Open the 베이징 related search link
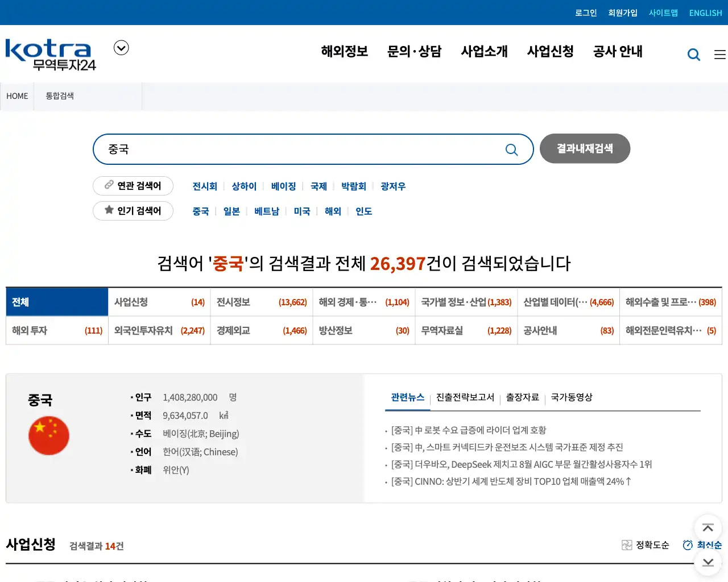728x582 pixels. click(283, 186)
